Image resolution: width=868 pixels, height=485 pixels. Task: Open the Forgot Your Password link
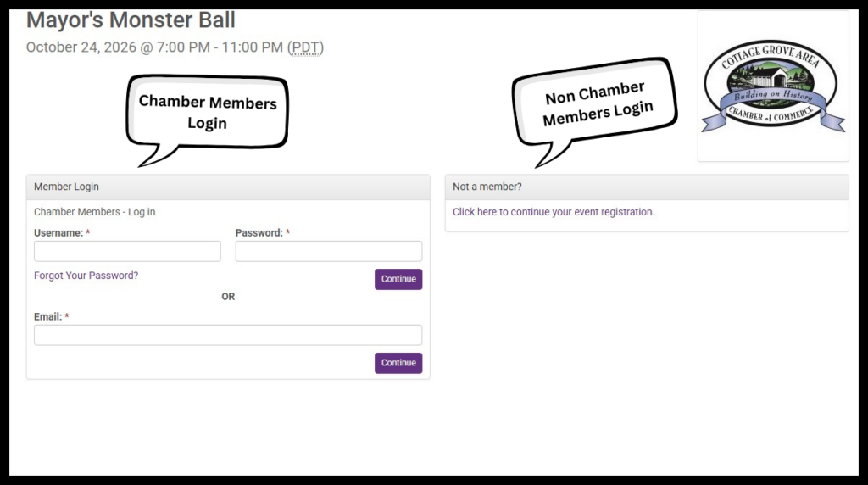86,276
